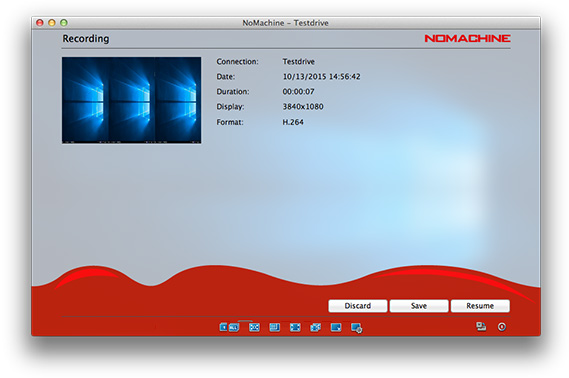This screenshot has width=569, height=378.
Task: Click the keyboard-style display icon in toolbar
Action: (x=275, y=327)
